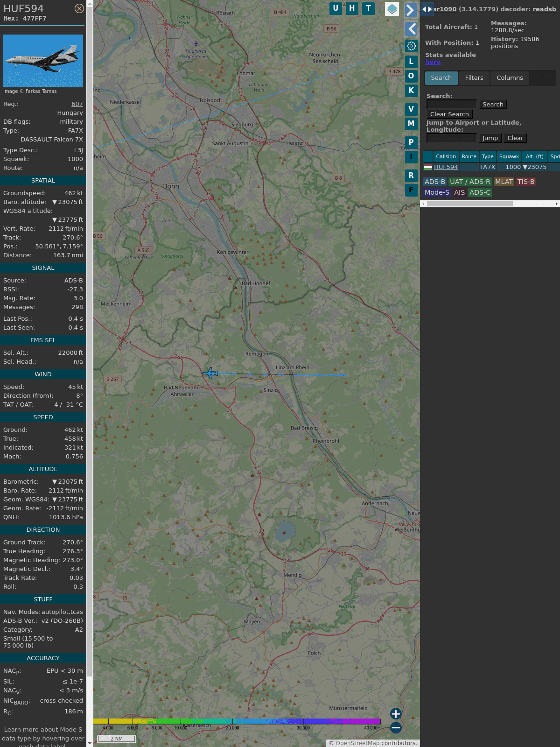The width and height of the screenshot is (560, 747).
Task: Toggle the M map button
Action: tap(411, 124)
